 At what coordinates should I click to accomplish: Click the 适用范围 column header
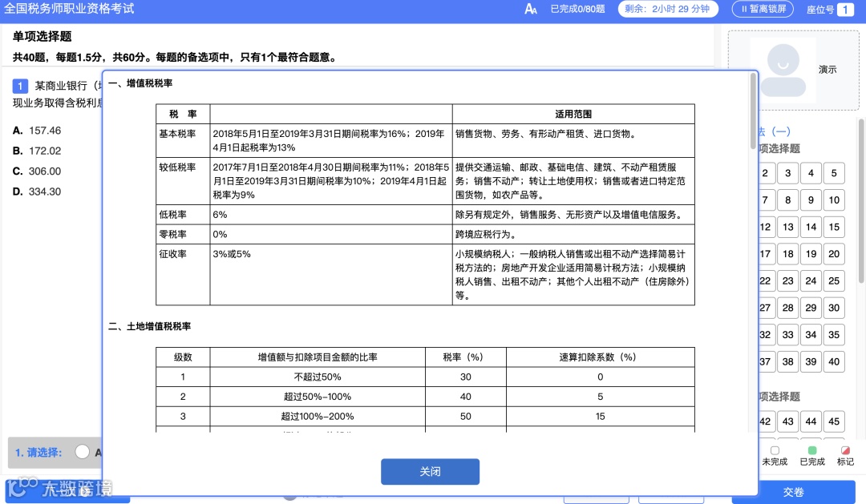tap(573, 114)
